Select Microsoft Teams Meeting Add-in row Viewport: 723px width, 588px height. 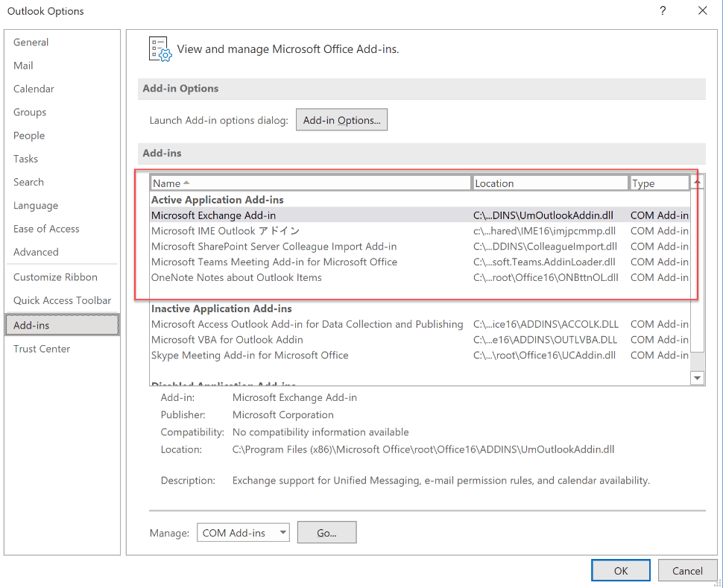[420, 262]
